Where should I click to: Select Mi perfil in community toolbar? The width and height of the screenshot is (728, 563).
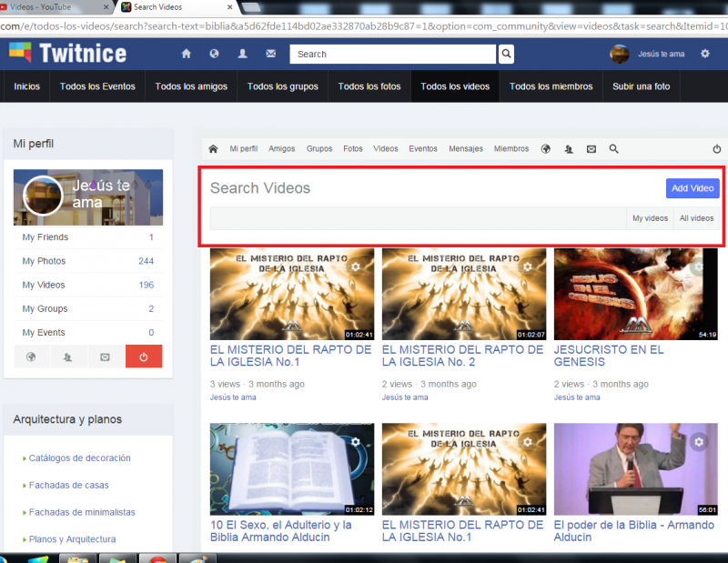coord(244,148)
